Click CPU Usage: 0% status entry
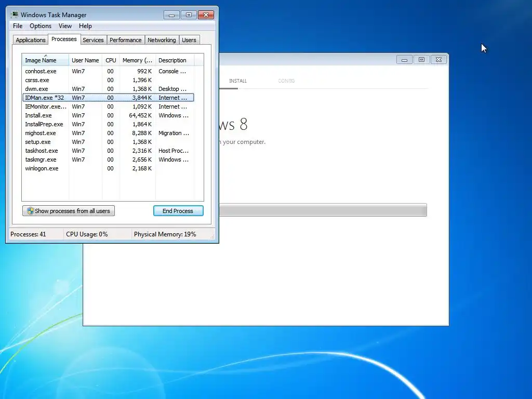 point(87,234)
